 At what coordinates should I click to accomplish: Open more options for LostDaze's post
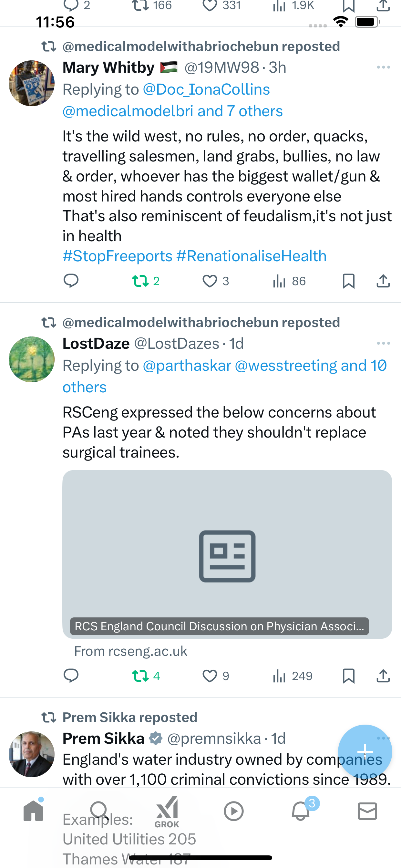point(384,343)
